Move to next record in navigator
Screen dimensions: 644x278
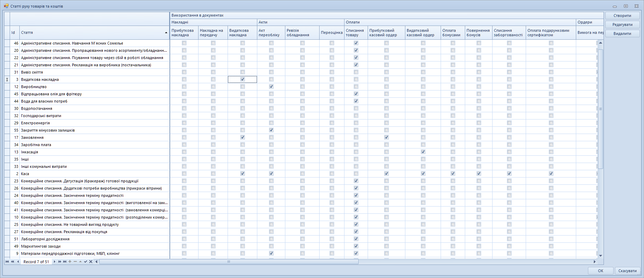[x=55, y=262]
